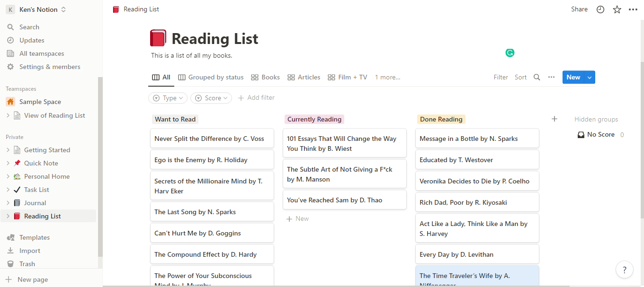This screenshot has width=644, height=287.
Task: Click the Task List checkmark icon
Action: [17, 190]
